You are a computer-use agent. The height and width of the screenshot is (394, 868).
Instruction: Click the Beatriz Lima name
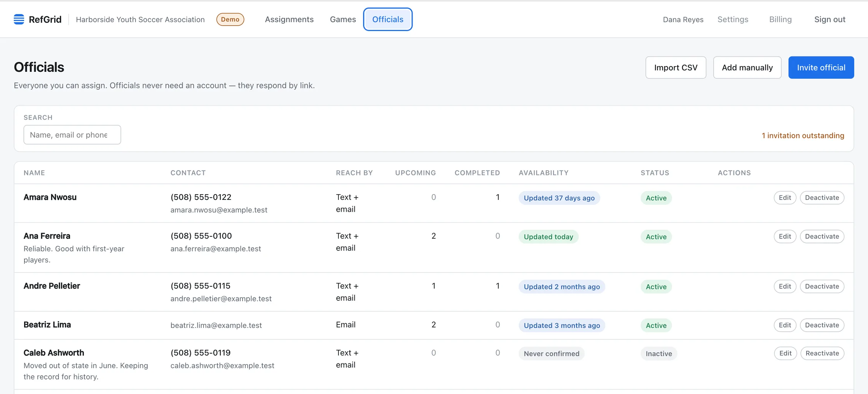point(47,324)
